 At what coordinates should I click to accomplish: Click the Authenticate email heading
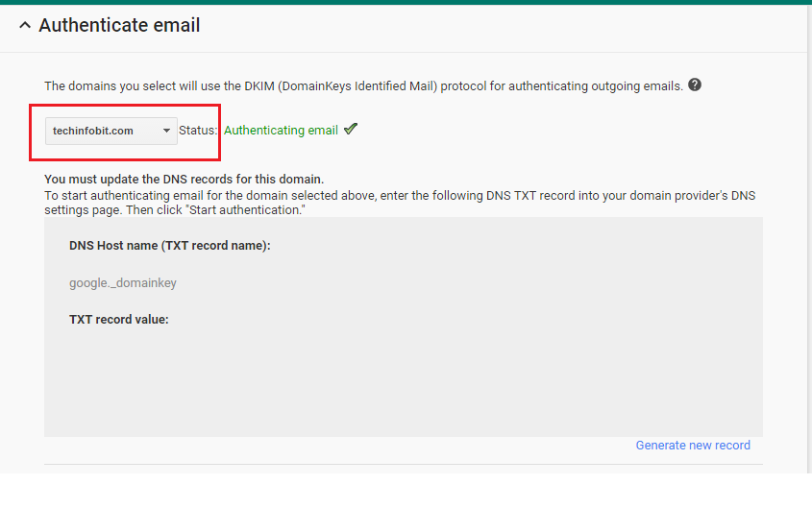119,26
